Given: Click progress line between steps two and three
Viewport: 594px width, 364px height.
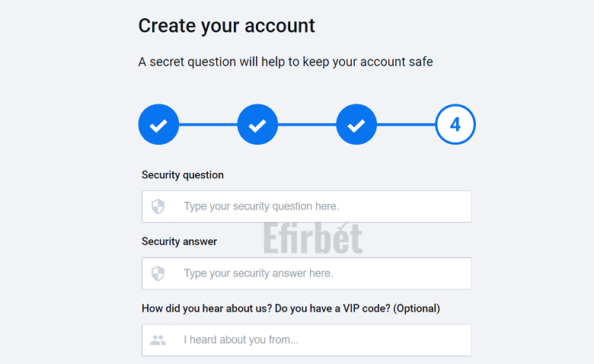Looking at the screenshot, I should click(x=307, y=124).
